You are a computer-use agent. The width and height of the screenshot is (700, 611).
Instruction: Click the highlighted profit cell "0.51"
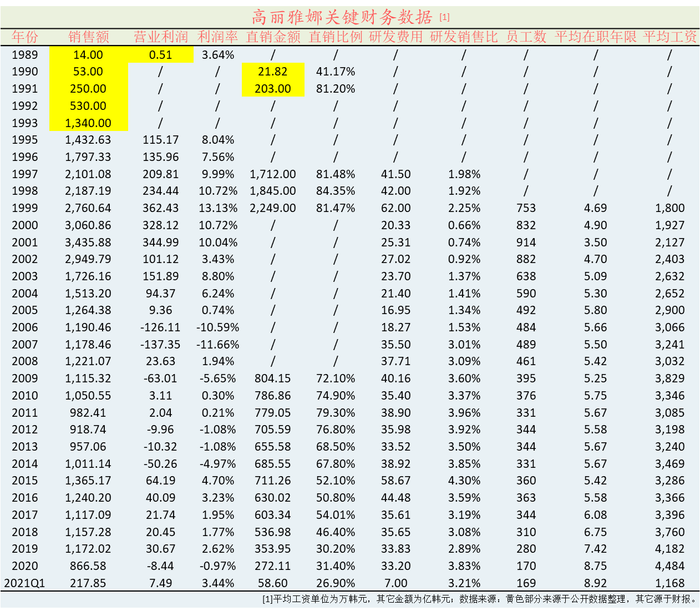(161, 55)
